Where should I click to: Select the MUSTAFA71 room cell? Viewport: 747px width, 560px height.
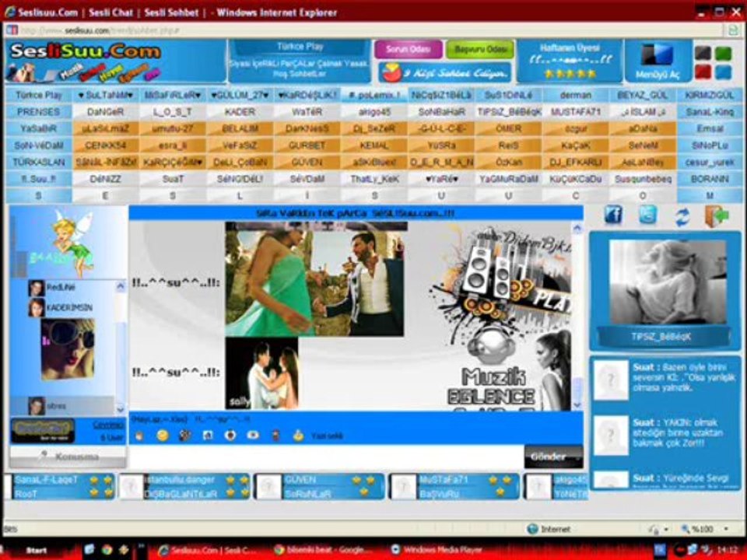[x=576, y=112]
